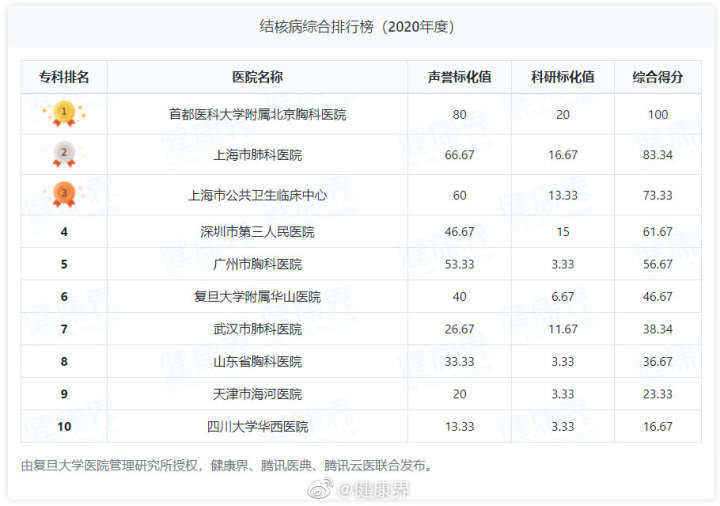Select 武汉市肺科医院 hospital name

coord(257,329)
